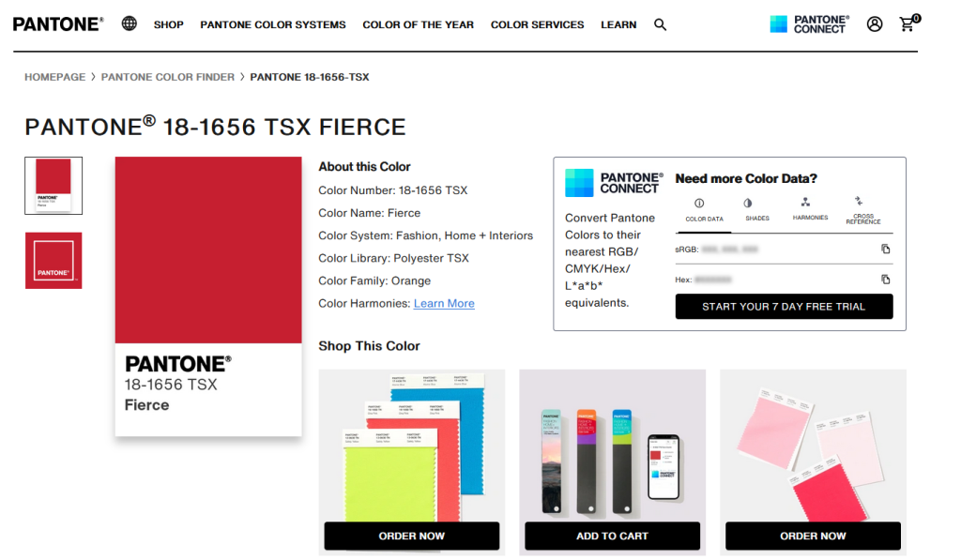Image resolution: width=961 pixels, height=560 pixels.
Task: Open the user account profile icon
Action: pos(875,24)
